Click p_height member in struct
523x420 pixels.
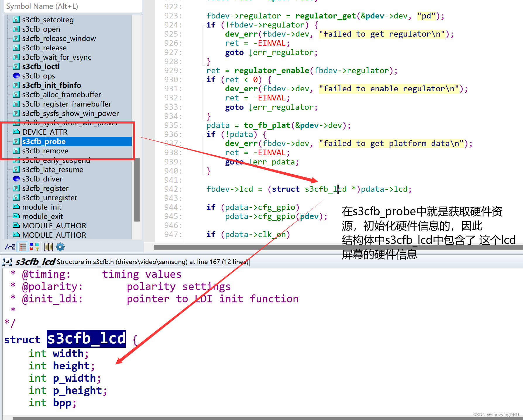[77, 390]
